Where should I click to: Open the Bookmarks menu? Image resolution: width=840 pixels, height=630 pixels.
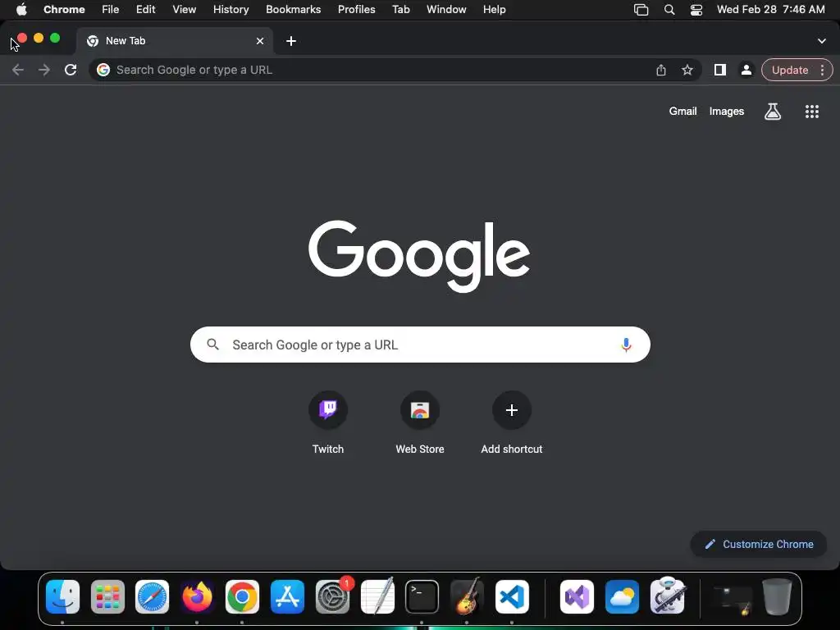click(x=293, y=10)
